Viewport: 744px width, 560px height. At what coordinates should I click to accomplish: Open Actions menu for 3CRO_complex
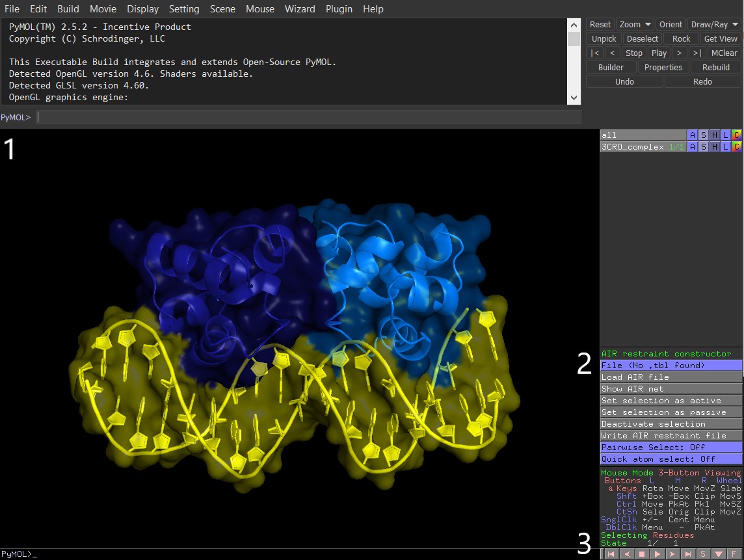[692, 146]
